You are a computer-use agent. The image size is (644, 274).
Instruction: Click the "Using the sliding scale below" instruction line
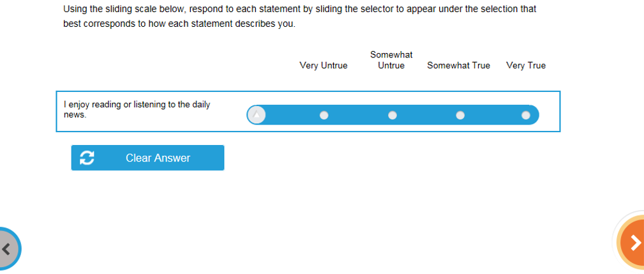click(x=299, y=10)
